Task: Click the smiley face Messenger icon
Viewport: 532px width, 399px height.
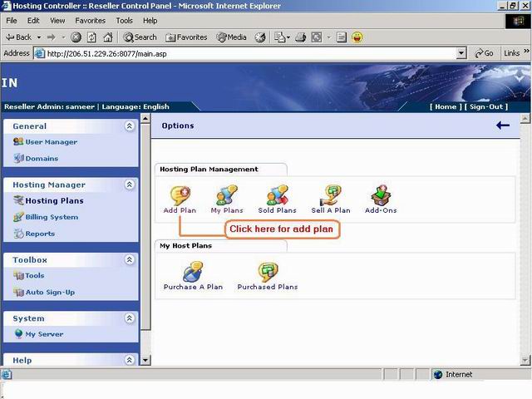Action: point(357,37)
